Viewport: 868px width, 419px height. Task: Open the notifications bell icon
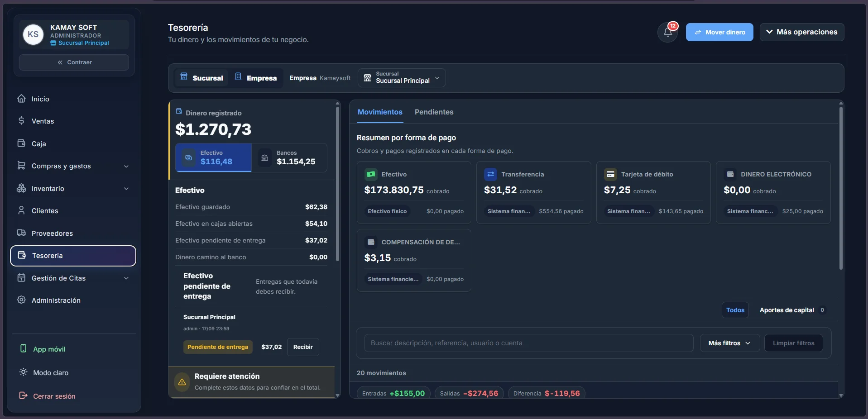point(667,32)
